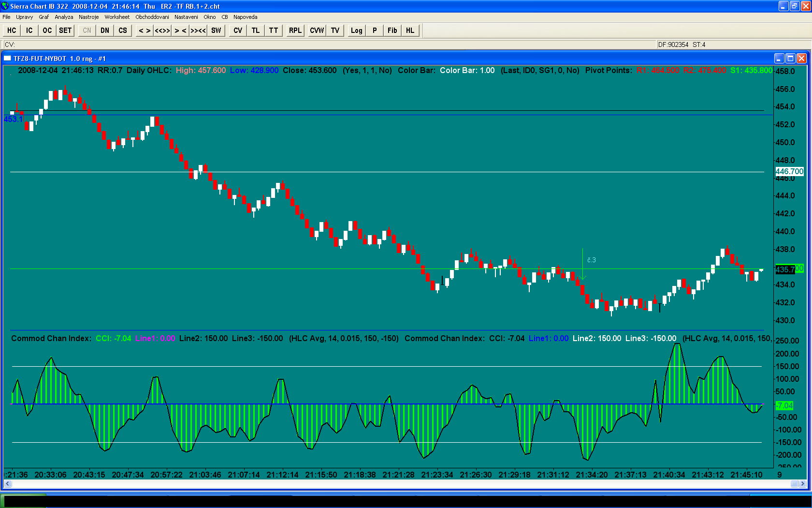Open the Napoveda help menu
Image resolution: width=812 pixels, height=508 pixels.
[245, 17]
